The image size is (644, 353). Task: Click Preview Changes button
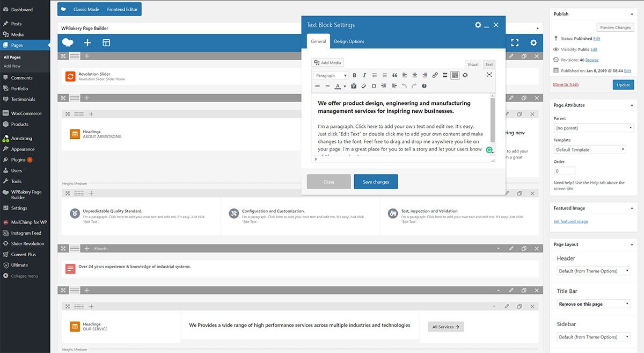click(615, 27)
